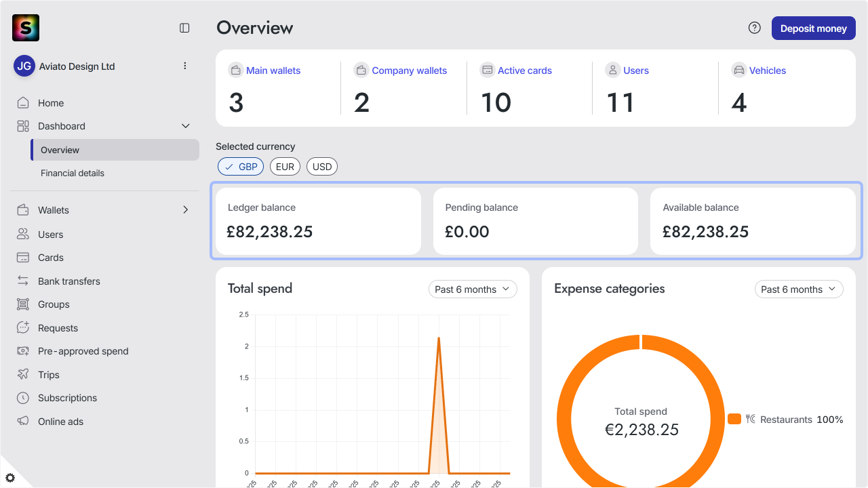Screen dimensions: 868x488
Task: Click the Restaurants 100% legend percentage
Action: [830, 420]
